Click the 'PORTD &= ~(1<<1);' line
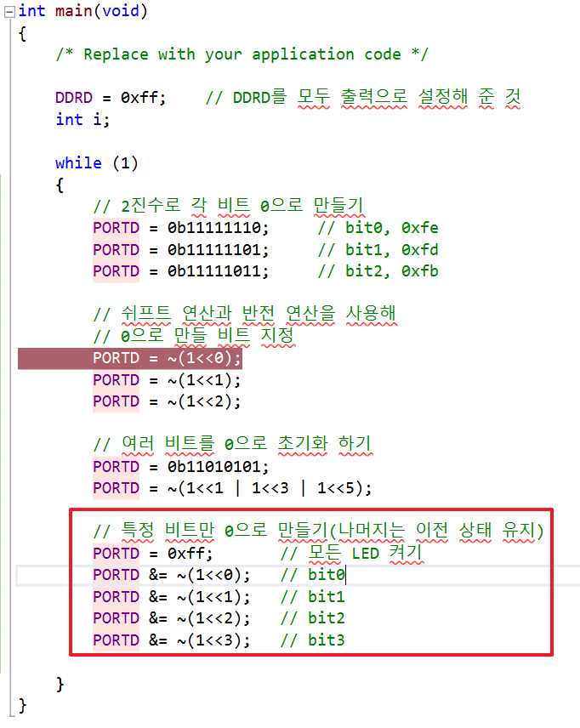This screenshot has height=728, width=580. [171, 597]
